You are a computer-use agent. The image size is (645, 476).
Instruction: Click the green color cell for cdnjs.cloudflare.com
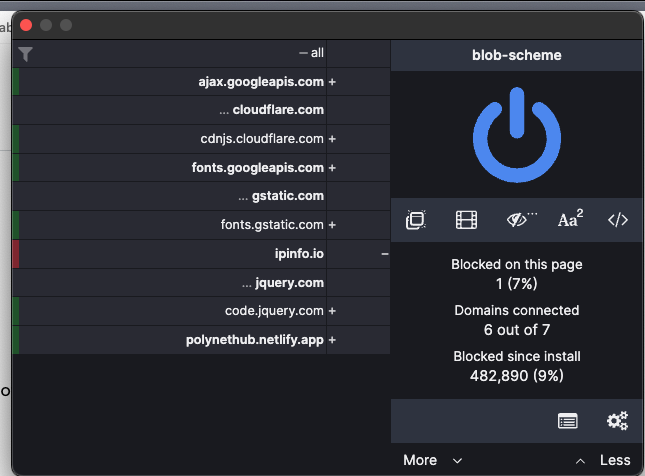(16, 139)
